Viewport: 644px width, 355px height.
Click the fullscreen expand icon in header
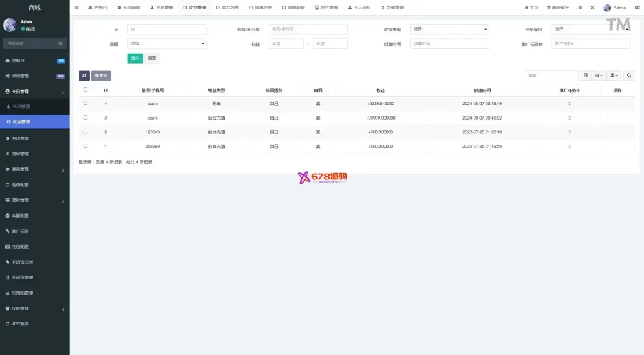[x=592, y=8]
